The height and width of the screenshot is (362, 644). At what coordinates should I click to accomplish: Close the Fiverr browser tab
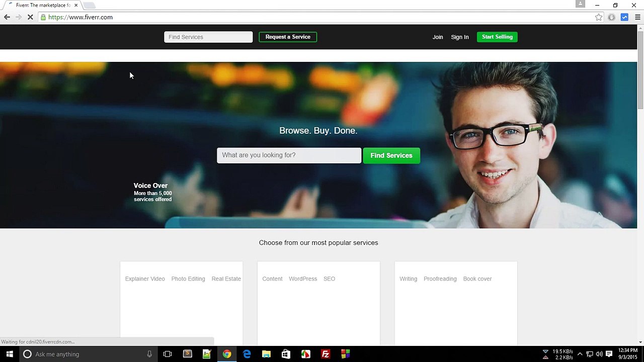(x=76, y=5)
